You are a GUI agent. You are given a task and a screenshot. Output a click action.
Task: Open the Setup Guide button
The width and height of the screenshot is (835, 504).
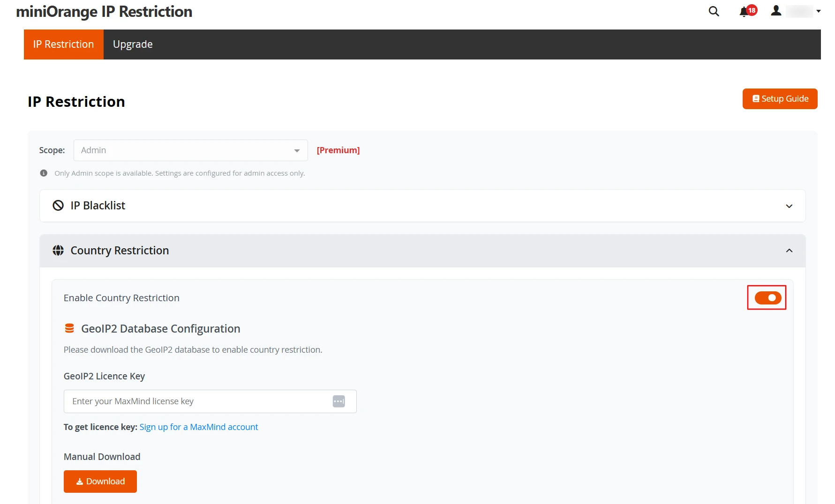(x=780, y=99)
